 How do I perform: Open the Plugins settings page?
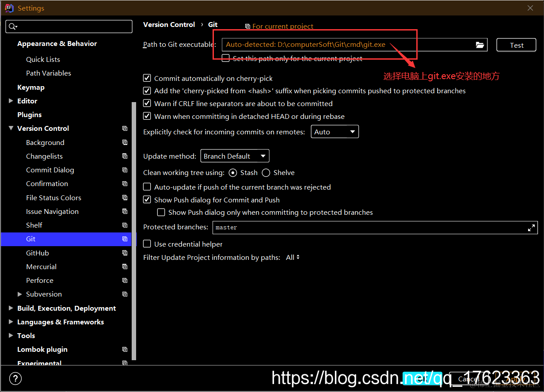click(29, 114)
